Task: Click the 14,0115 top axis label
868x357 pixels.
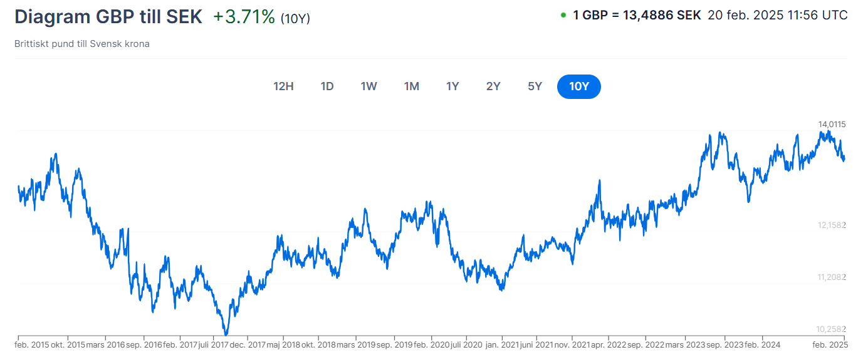Action: [832, 124]
